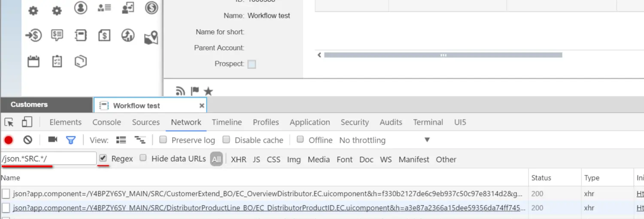Viewport: 644px width, 219px height.
Task: Open the arrow into dollar icon
Action: [x=33, y=35]
